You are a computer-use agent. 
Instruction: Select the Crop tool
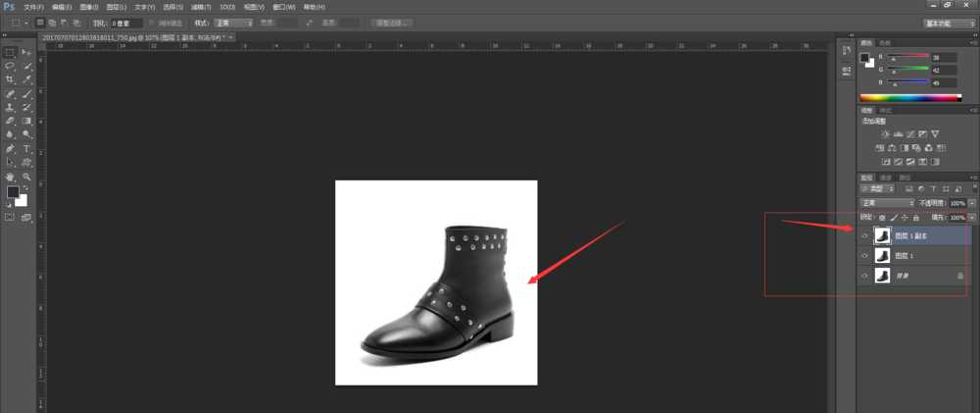click(10, 79)
